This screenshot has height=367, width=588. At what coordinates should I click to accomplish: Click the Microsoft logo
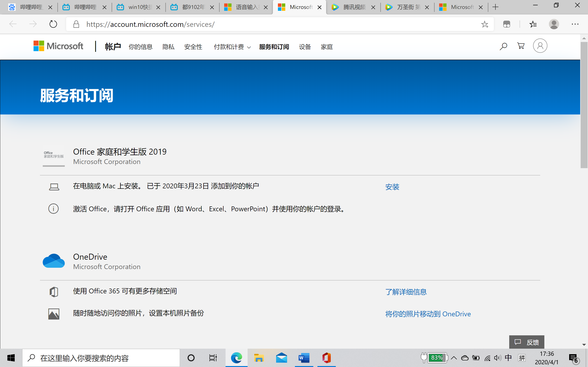click(58, 46)
